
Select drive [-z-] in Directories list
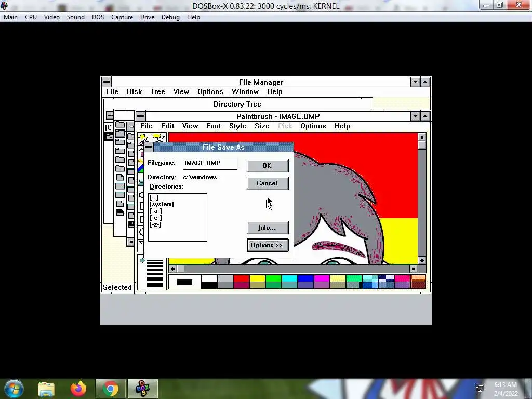156,224
